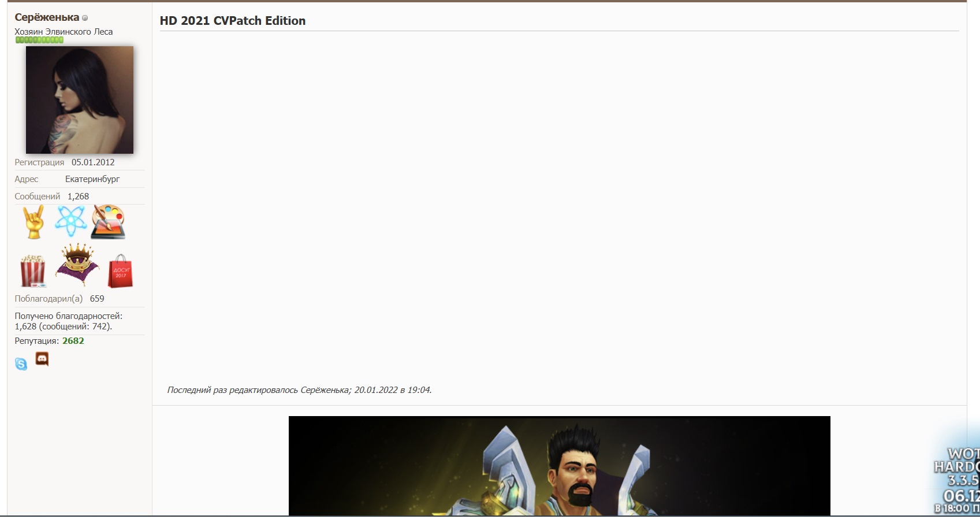The image size is (980, 523).
Task: Click the golden rock-hand award badge
Action: [x=33, y=222]
